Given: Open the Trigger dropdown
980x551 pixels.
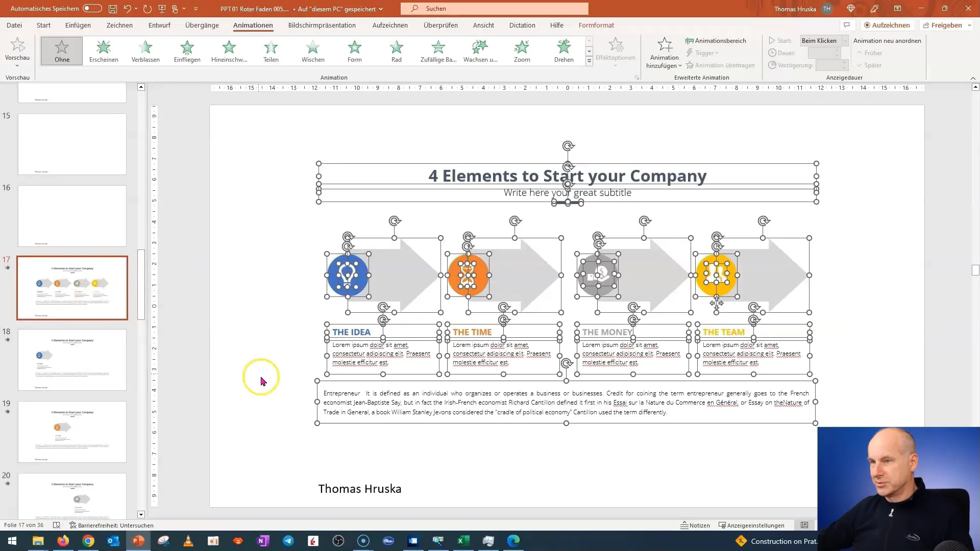Looking at the screenshot, I should 702,53.
